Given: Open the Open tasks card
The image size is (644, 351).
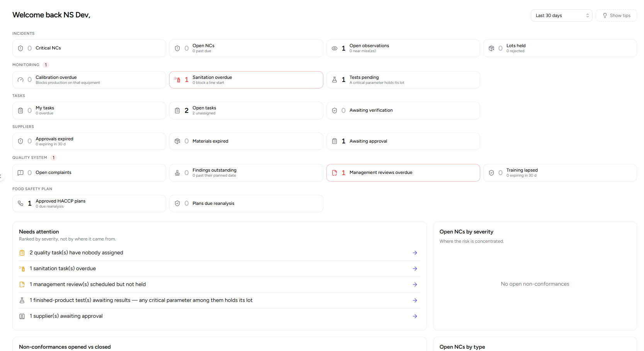Looking at the screenshot, I should [x=246, y=111].
